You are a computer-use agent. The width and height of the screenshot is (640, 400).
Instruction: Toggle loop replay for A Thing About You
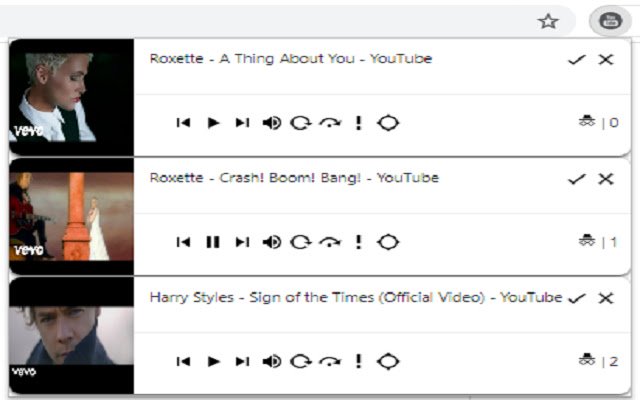(300, 122)
